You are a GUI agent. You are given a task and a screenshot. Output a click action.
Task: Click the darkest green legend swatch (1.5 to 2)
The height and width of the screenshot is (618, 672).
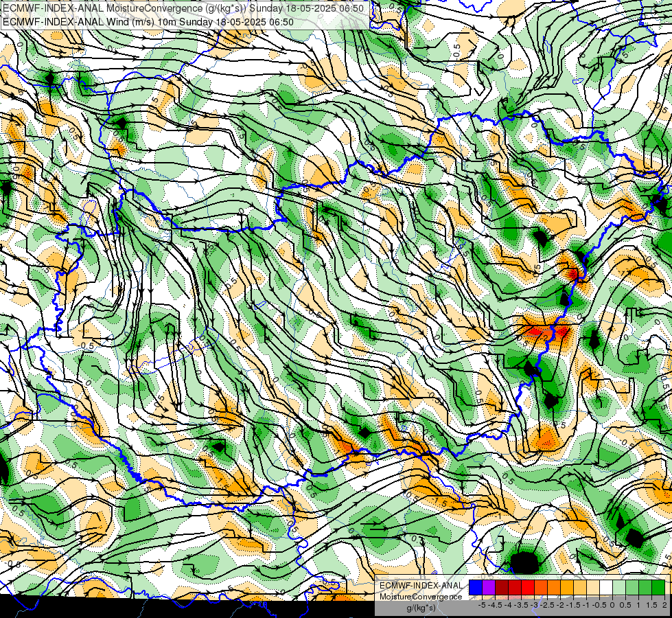(658, 587)
